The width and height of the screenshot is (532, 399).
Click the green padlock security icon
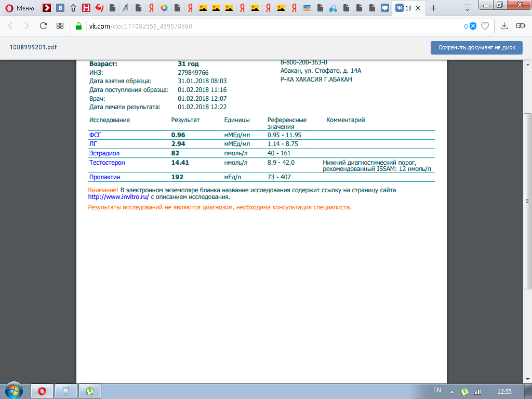click(79, 26)
